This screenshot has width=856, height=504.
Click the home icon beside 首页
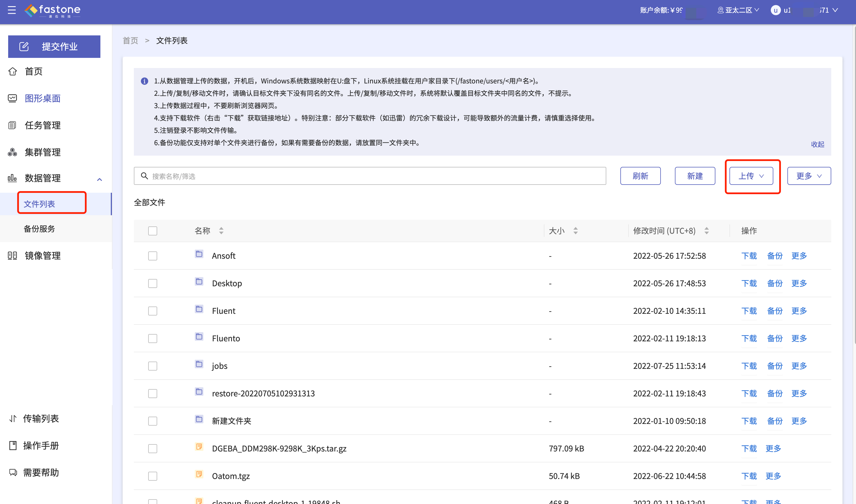(x=13, y=71)
